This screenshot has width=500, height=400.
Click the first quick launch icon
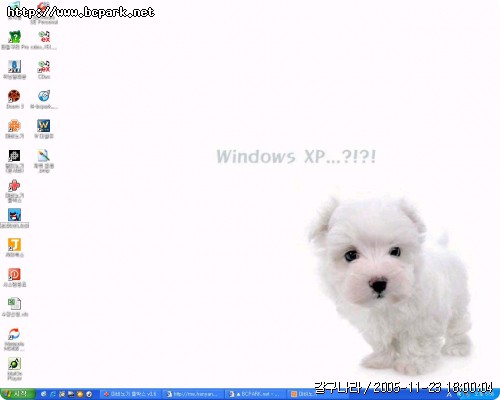tap(43, 394)
